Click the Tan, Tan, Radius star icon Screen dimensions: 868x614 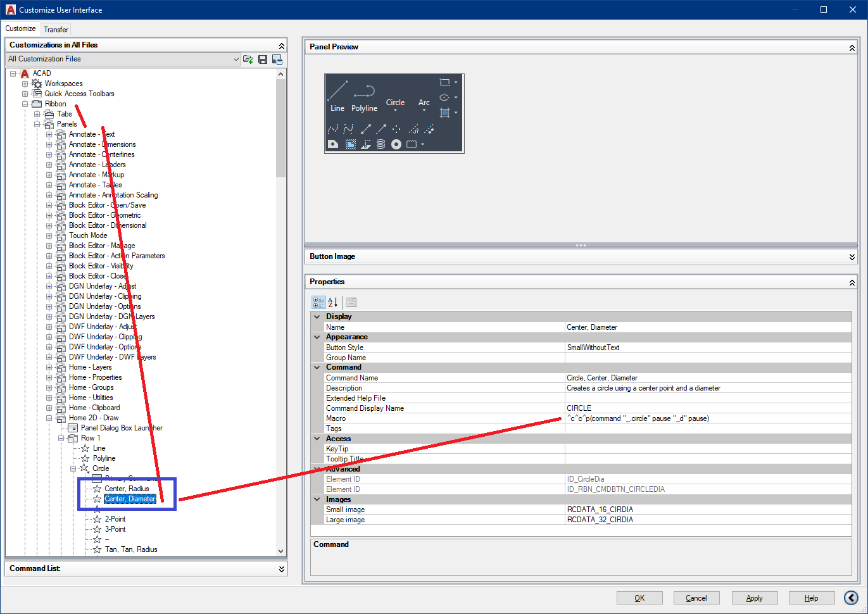[97, 549]
